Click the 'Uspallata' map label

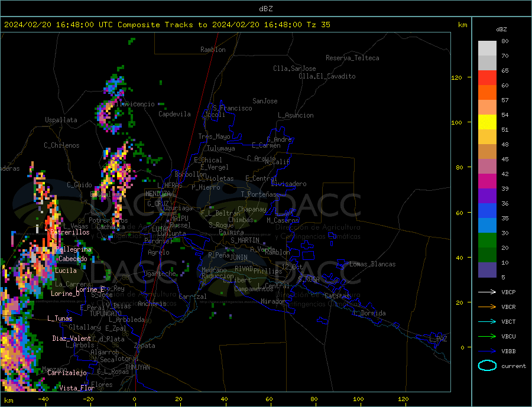(x=61, y=120)
